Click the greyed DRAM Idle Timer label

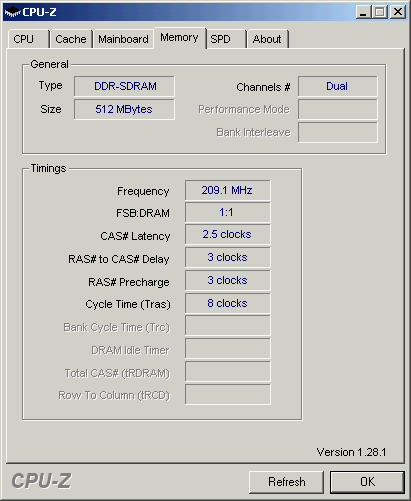[130, 350]
